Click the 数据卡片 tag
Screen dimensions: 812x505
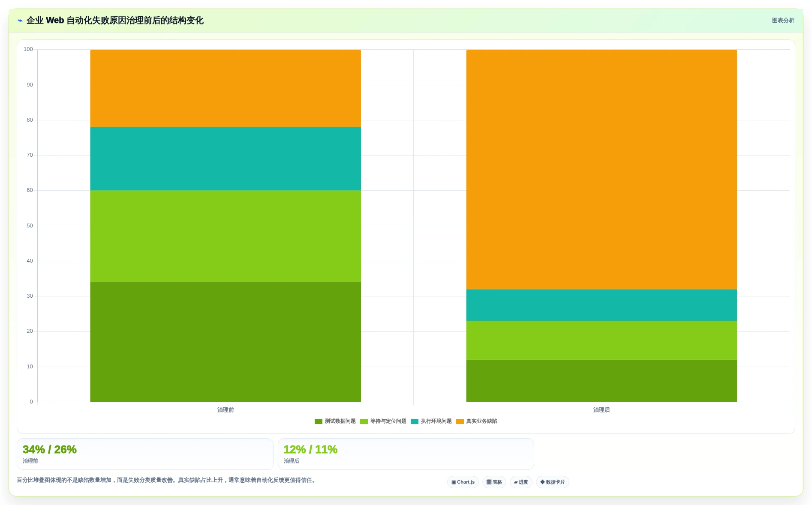click(553, 482)
